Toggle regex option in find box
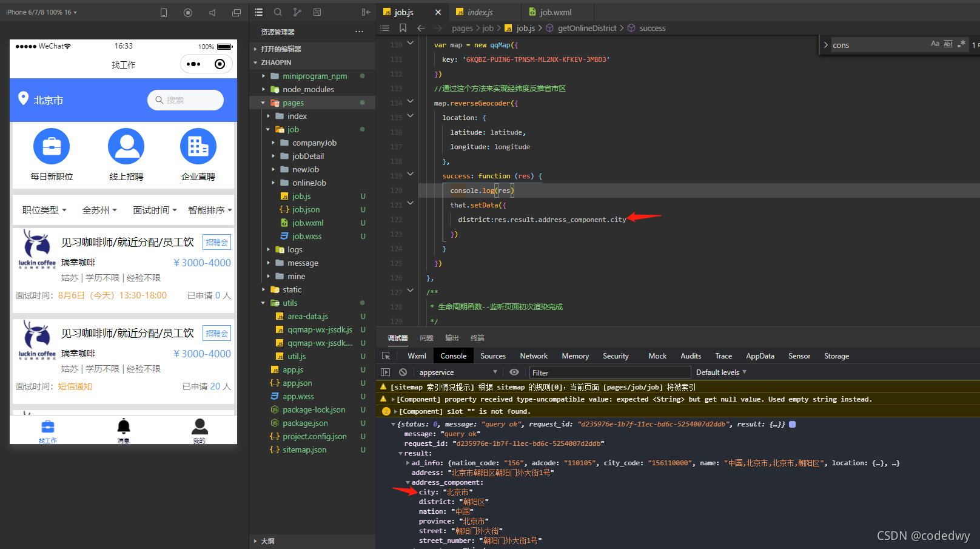 click(961, 44)
